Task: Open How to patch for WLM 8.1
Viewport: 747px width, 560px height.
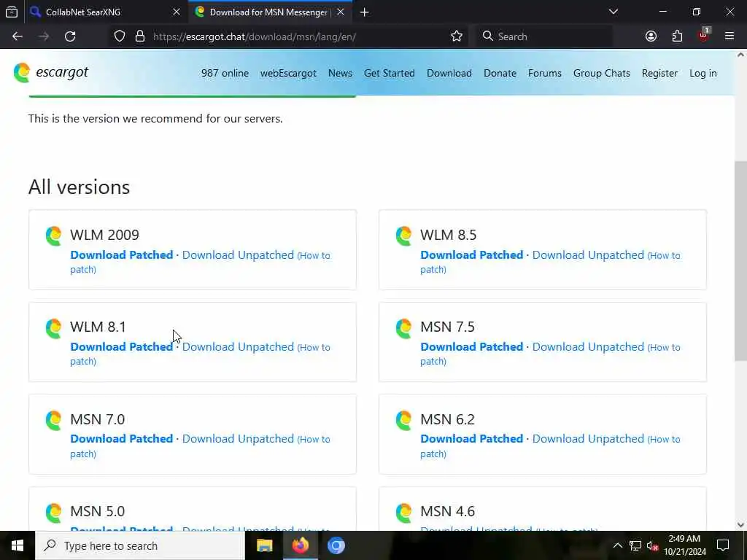Action: point(314,348)
